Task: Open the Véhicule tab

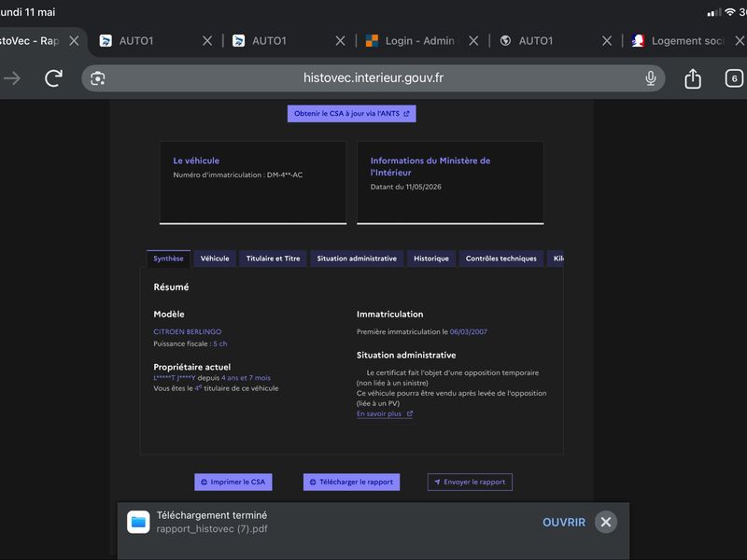Action: tap(215, 259)
